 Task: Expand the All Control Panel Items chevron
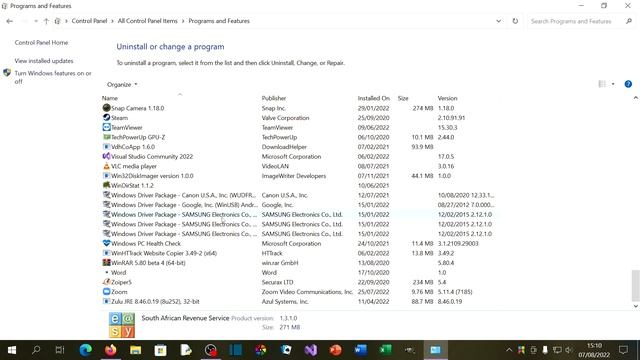coord(183,21)
